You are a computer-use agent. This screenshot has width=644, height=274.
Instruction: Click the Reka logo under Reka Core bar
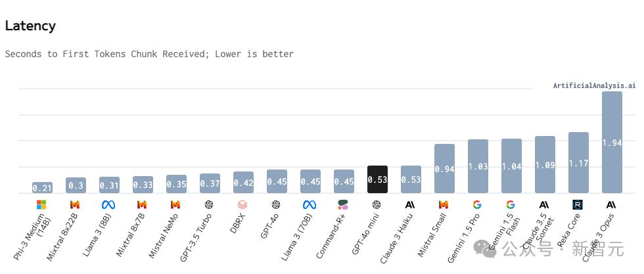[578, 205]
